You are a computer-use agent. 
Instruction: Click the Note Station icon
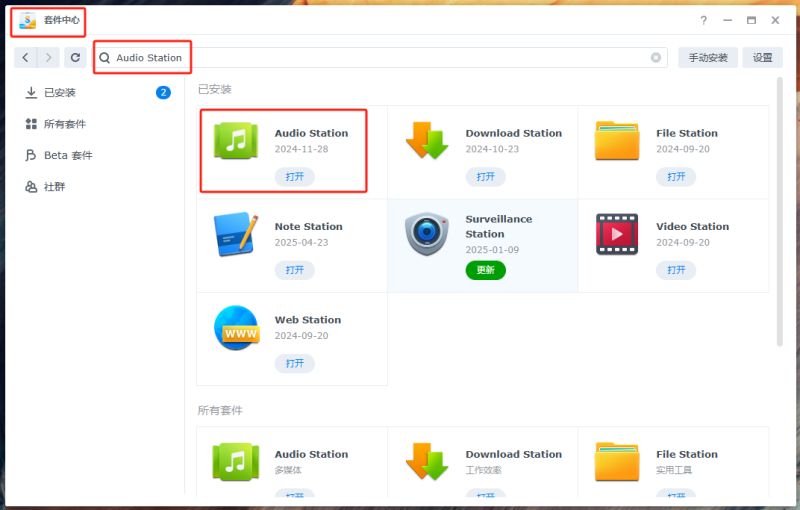tap(236, 234)
